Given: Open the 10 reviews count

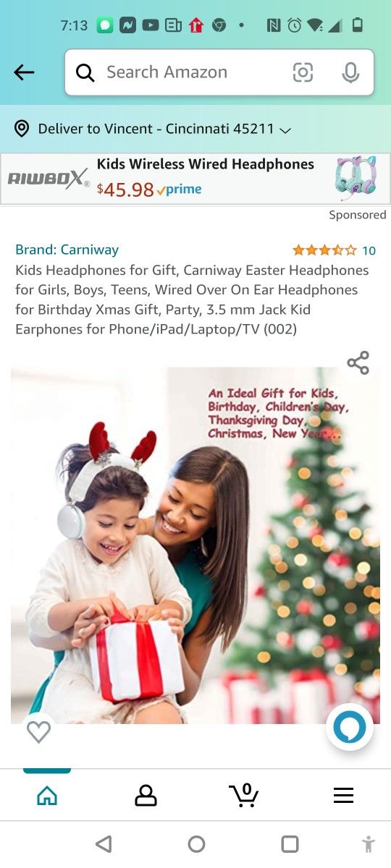Looking at the screenshot, I should (369, 250).
